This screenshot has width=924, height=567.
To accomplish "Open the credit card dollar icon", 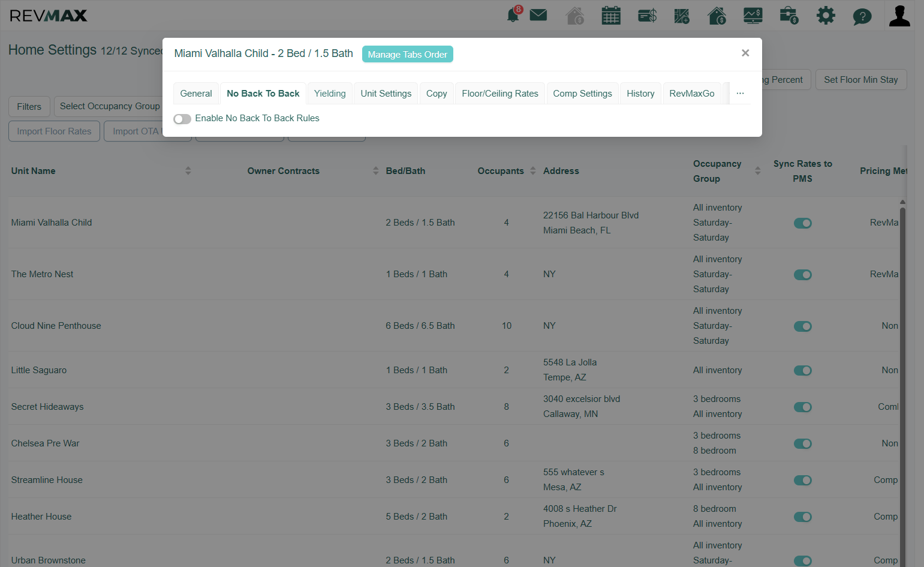I will (x=647, y=16).
